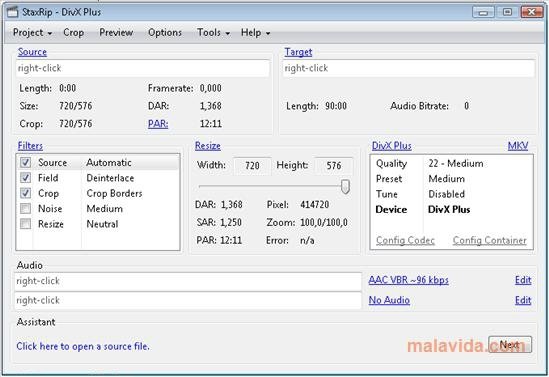The image size is (549, 377).
Task: Click the Pixel value 414720
Action: pos(314,204)
